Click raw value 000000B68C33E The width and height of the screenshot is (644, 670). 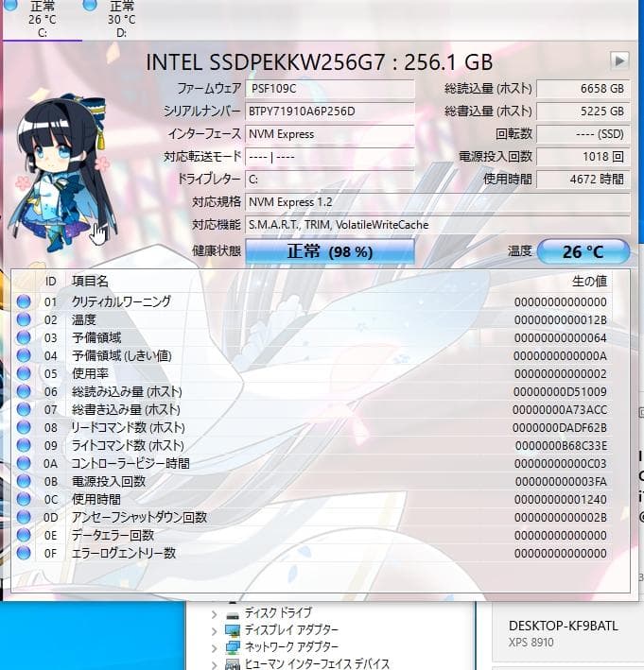(561, 446)
